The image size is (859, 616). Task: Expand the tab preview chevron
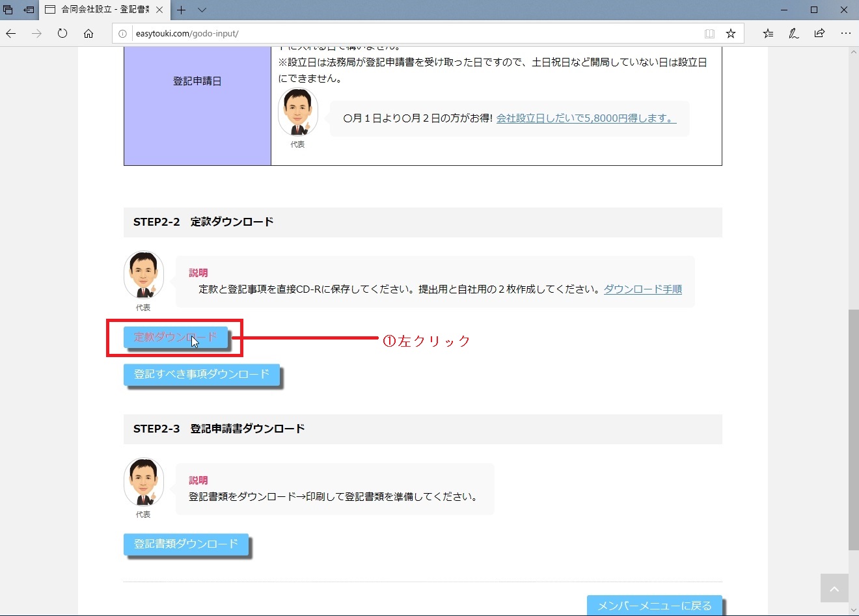(x=202, y=10)
